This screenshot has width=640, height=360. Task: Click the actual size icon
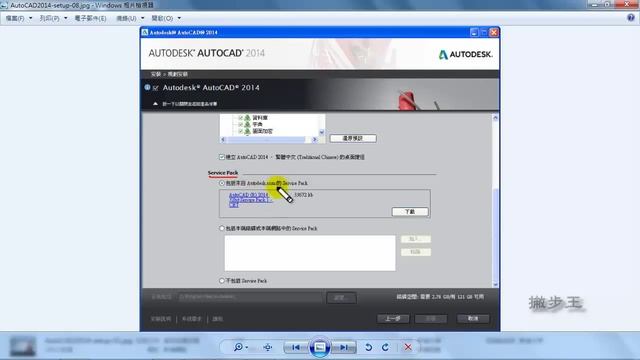pyautogui.click(x=268, y=347)
